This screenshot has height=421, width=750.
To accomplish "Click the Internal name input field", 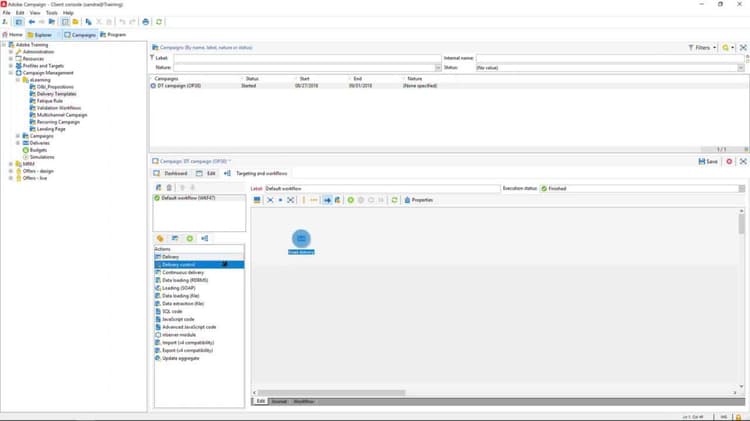I will point(610,58).
